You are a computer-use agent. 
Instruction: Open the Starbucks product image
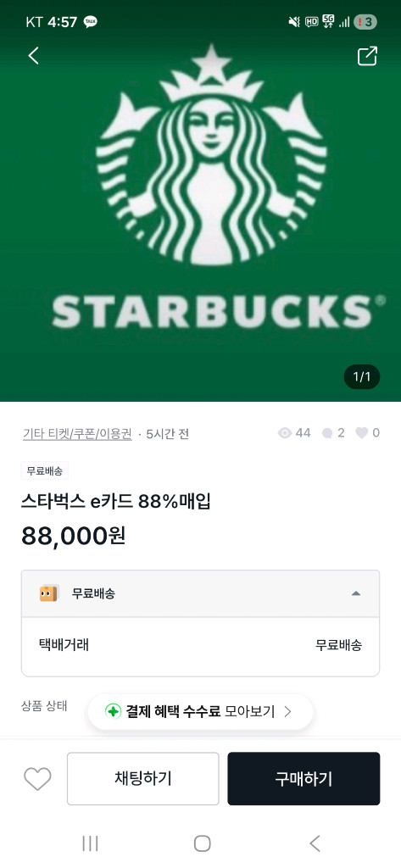coord(200,201)
